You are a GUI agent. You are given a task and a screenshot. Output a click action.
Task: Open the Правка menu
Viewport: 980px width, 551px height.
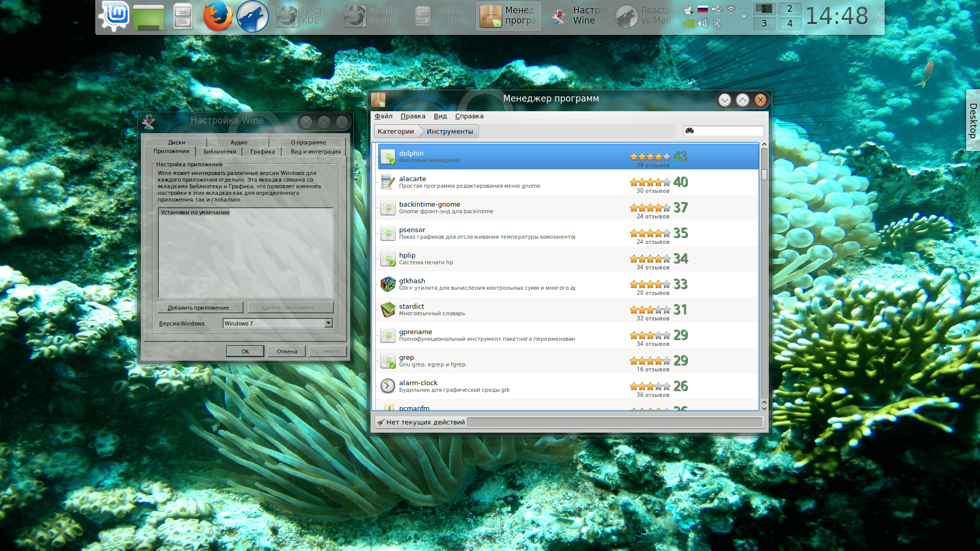tap(412, 116)
